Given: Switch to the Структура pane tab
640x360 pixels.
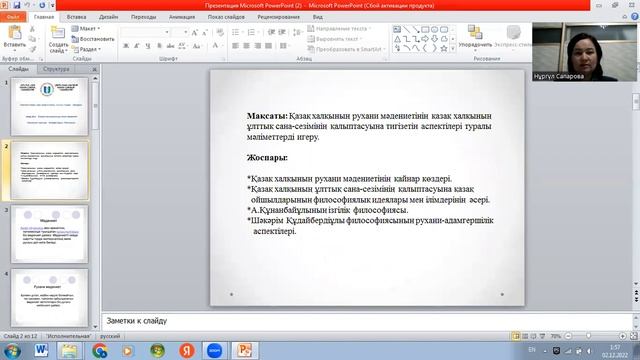Looking at the screenshot, I should [56, 69].
